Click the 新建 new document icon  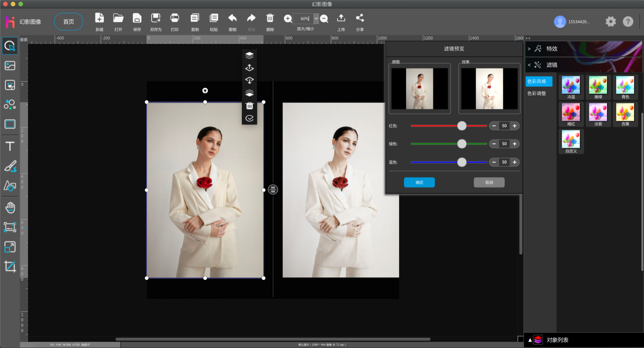100,18
